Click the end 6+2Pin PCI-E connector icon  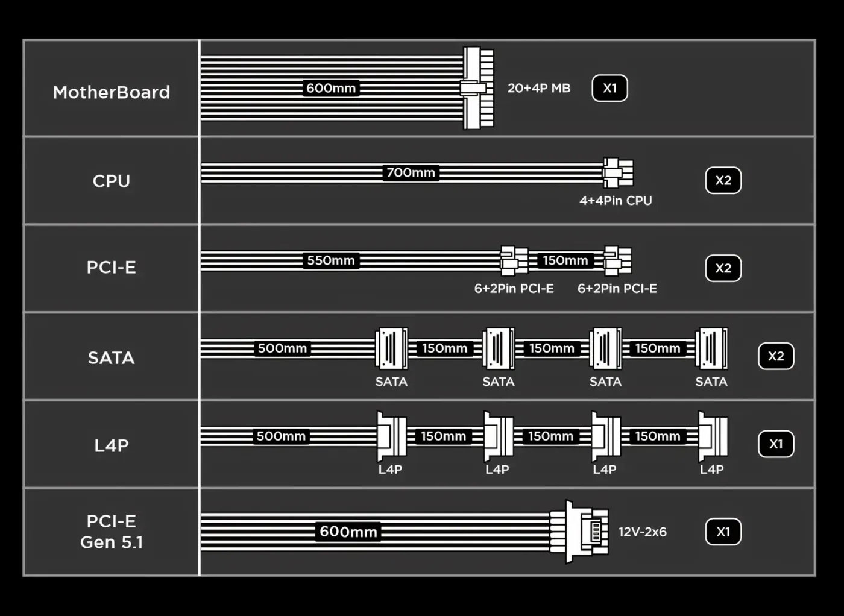point(618,260)
